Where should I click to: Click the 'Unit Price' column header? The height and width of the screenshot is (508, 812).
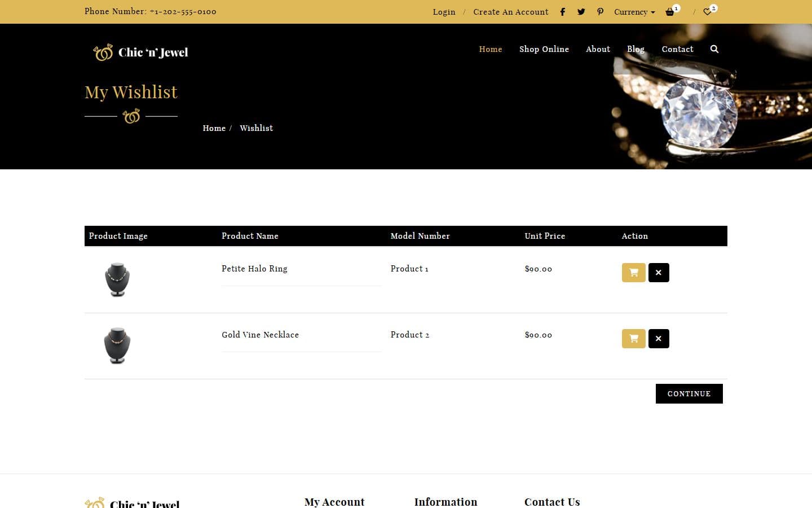click(545, 236)
